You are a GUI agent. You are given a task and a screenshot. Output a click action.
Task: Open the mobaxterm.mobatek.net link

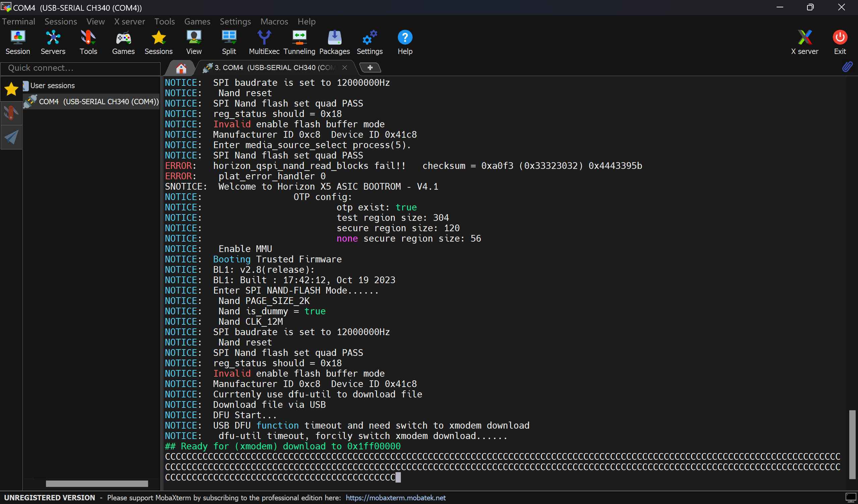(x=395, y=498)
